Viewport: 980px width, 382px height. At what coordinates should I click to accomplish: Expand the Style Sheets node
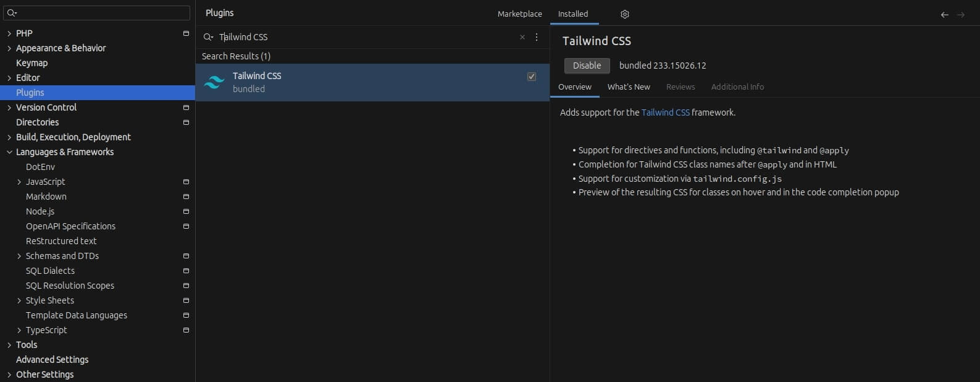19,300
